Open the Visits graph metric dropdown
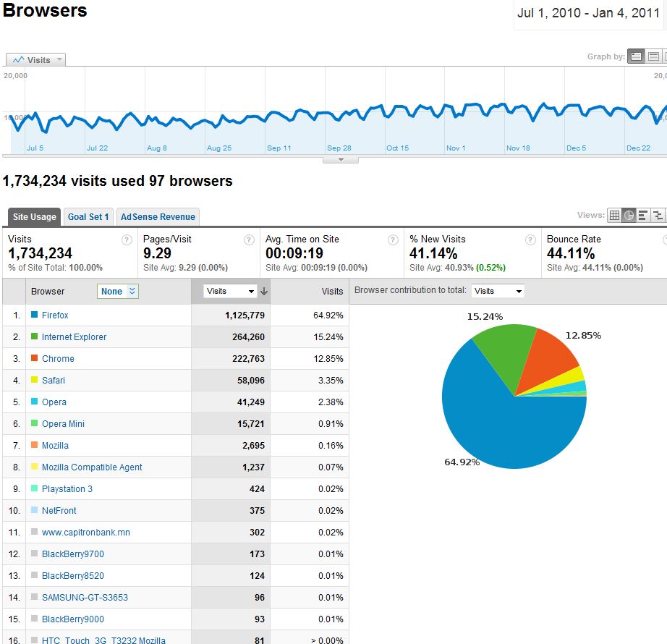The image size is (667, 644). 36,59
